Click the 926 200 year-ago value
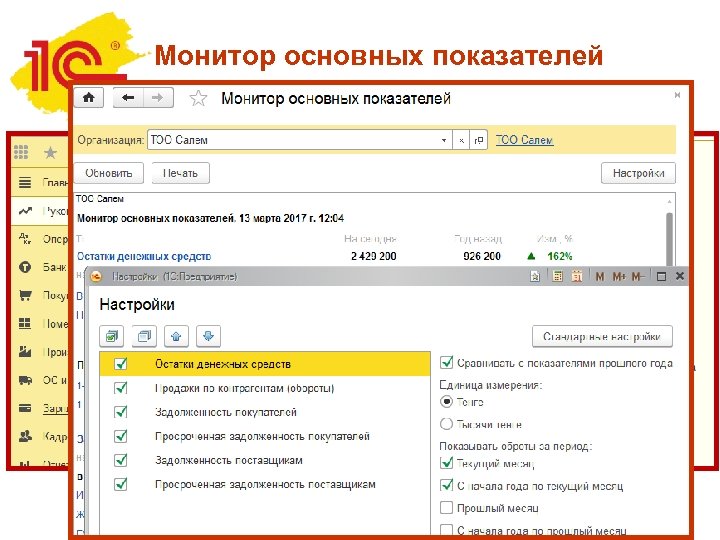 pos(482,256)
